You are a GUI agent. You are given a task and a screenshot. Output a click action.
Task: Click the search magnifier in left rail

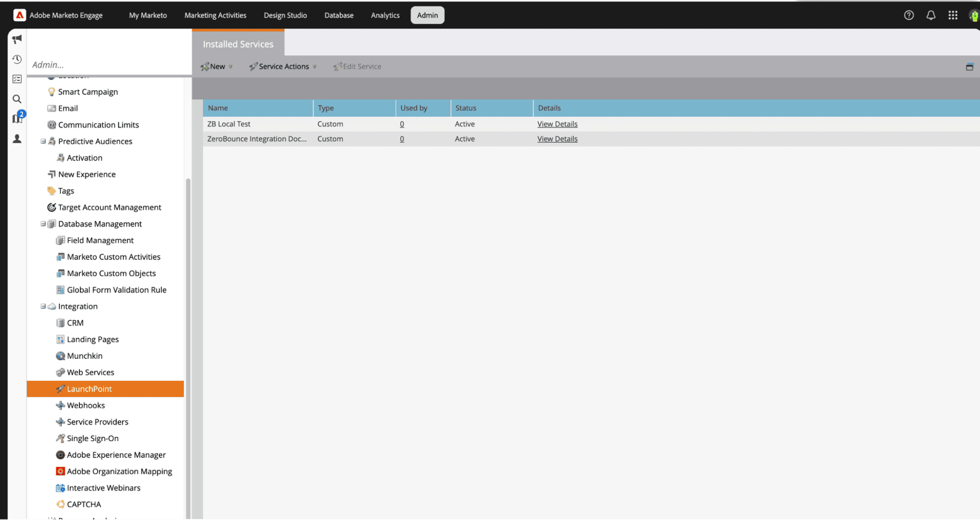(x=17, y=99)
